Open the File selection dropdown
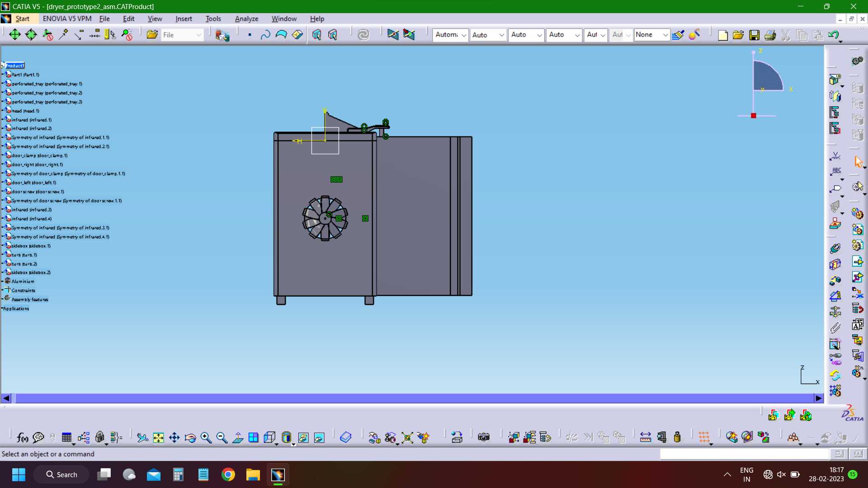868x488 pixels. click(182, 35)
